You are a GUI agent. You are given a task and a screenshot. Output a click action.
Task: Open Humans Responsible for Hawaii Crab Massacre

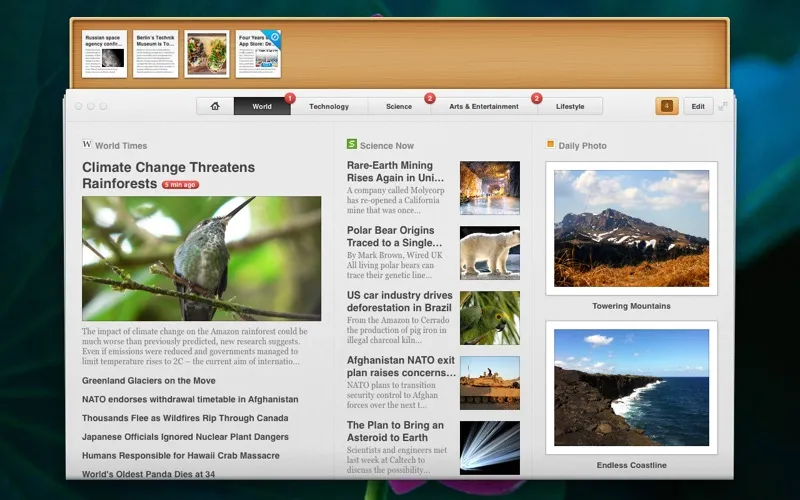click(181, 456)
